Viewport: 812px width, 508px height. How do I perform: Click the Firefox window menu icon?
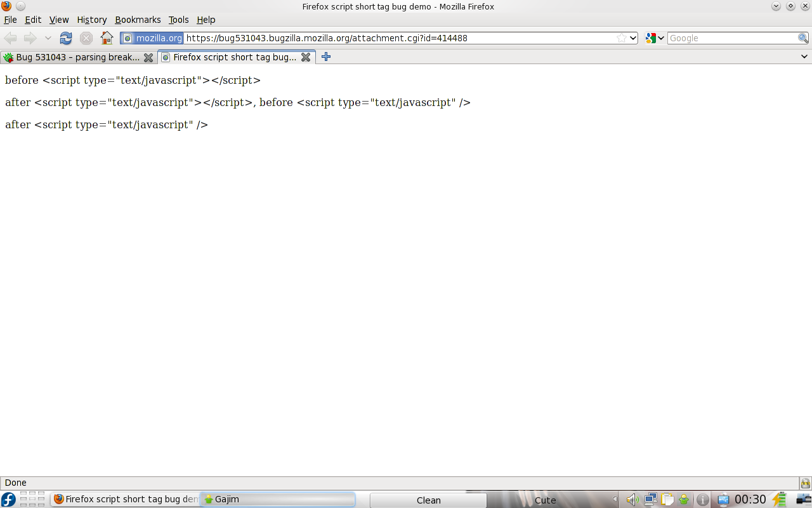click(6, 6)
